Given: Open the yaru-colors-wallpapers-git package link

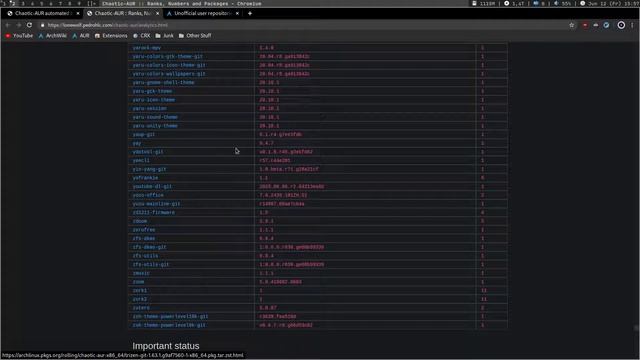Looking at the screenshot, I should pyautogui.click(x=169, y=74).
